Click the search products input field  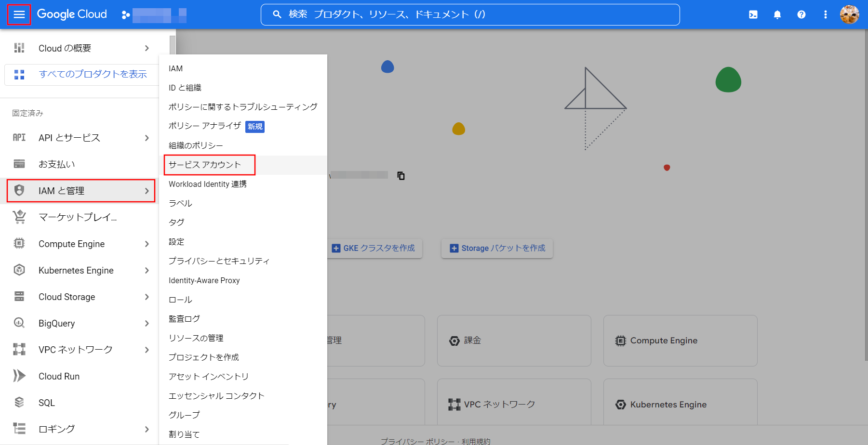(470, 14)
